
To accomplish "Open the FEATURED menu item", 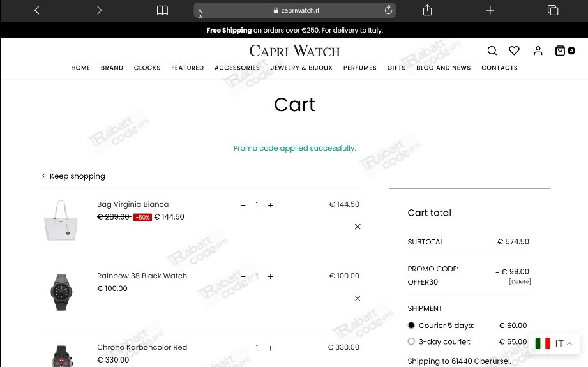I will [x=188, y=68].
